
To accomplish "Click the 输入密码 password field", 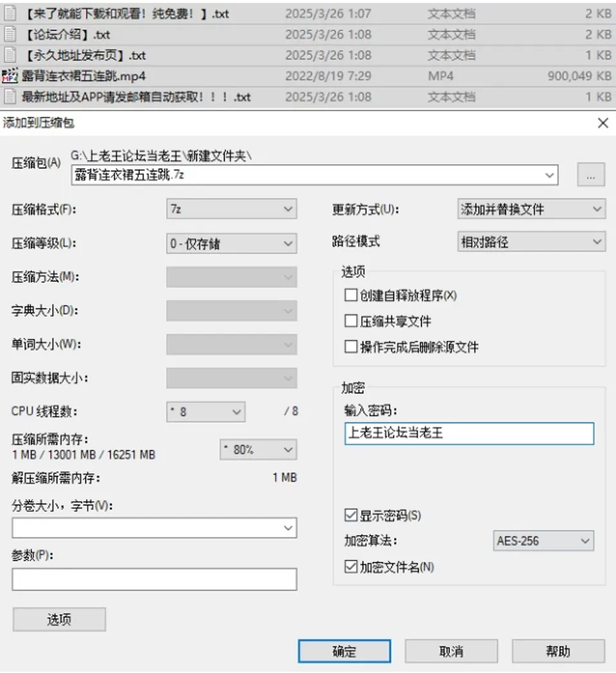I will [469, 433].
